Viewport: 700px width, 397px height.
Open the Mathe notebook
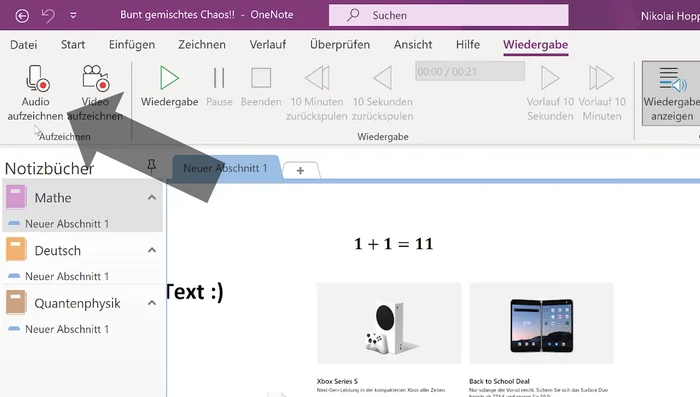[x=53, y=198]
